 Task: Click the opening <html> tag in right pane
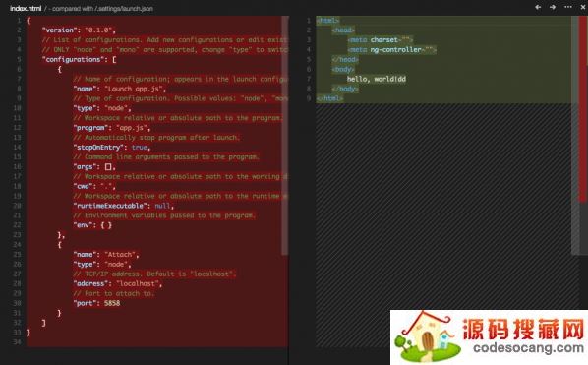(x=327, y=21)
